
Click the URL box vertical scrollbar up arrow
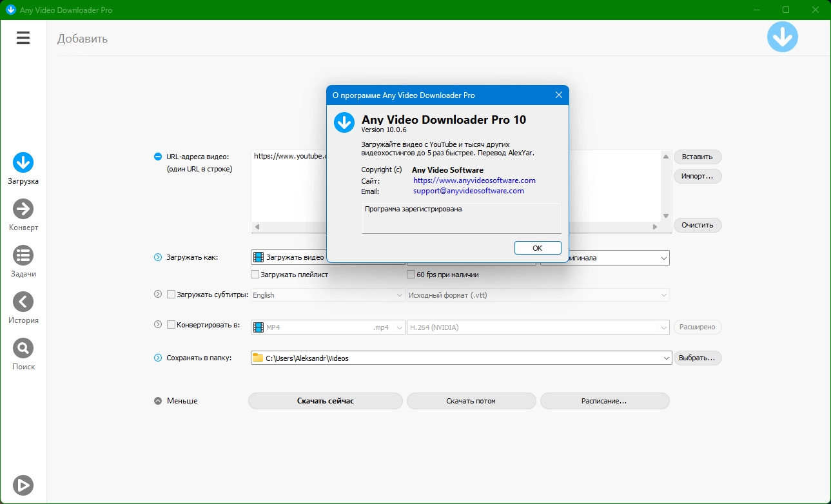666,155
